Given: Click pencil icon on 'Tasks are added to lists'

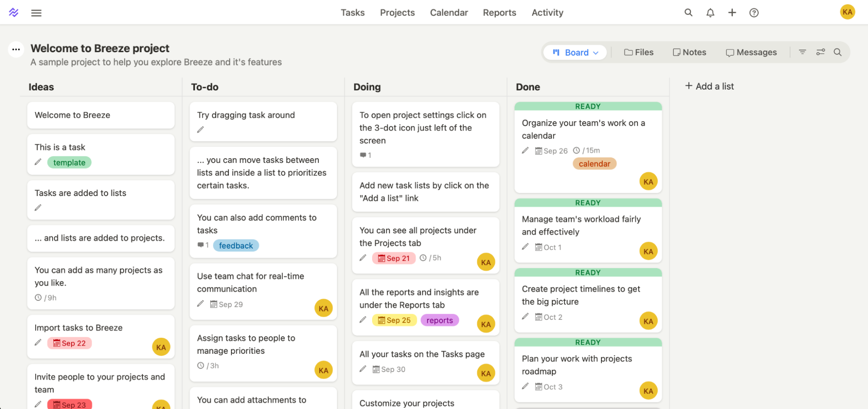Looking at the screenshot, I should point(38,208).
